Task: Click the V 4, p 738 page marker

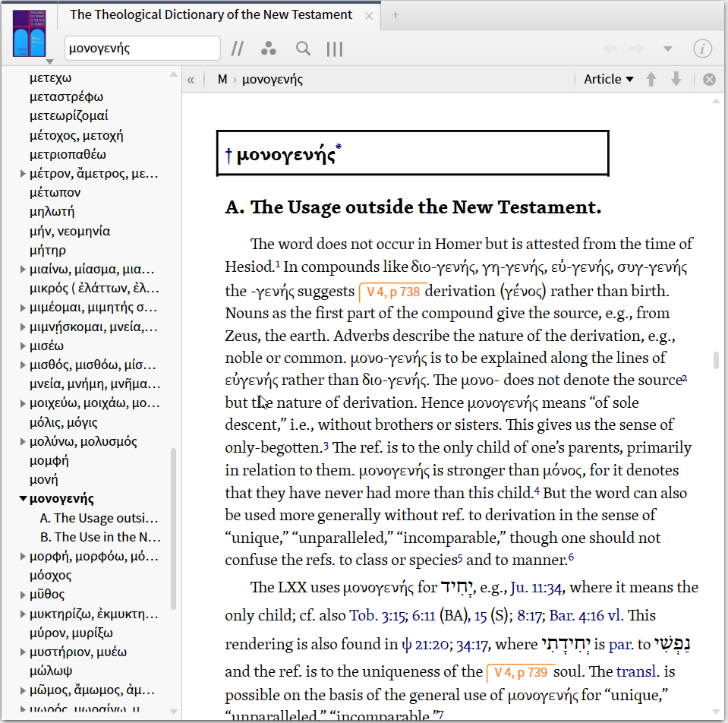Action: click(x=392, y=292)
